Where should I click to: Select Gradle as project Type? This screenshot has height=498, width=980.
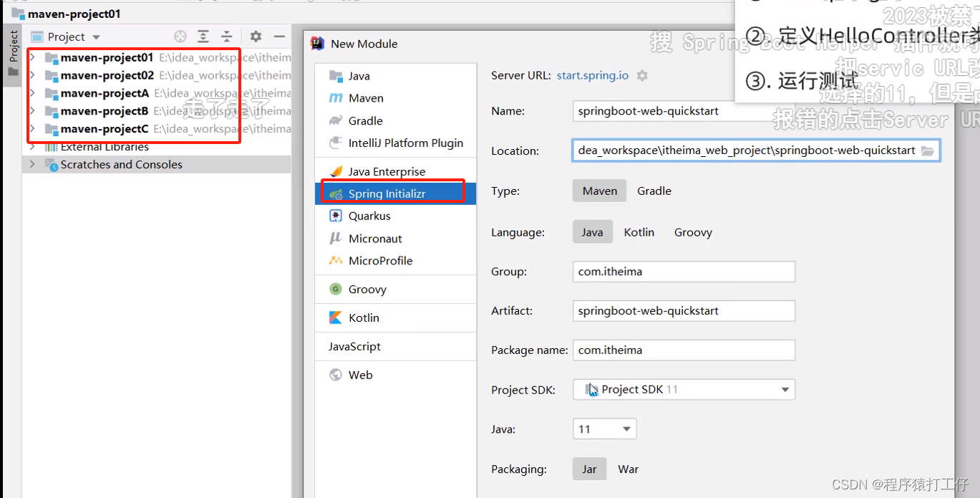tap(654, 191)
